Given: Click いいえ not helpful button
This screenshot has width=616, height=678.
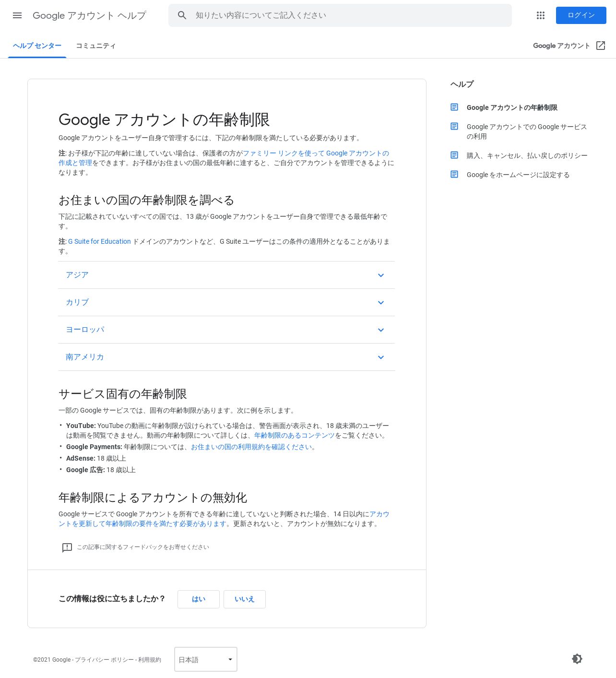Looking at the screenshot, I should 245,599.
